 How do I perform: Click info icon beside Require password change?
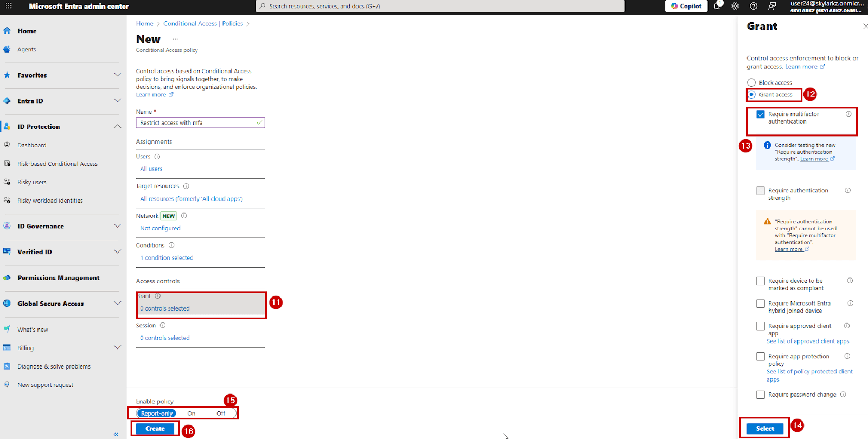[x=843, y=395]
